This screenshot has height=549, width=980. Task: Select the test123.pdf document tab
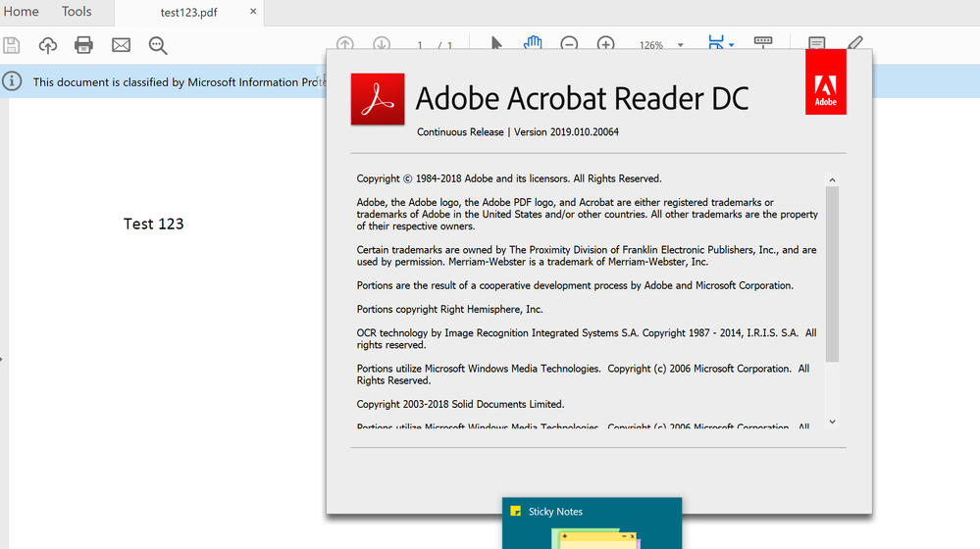(188, 13)
